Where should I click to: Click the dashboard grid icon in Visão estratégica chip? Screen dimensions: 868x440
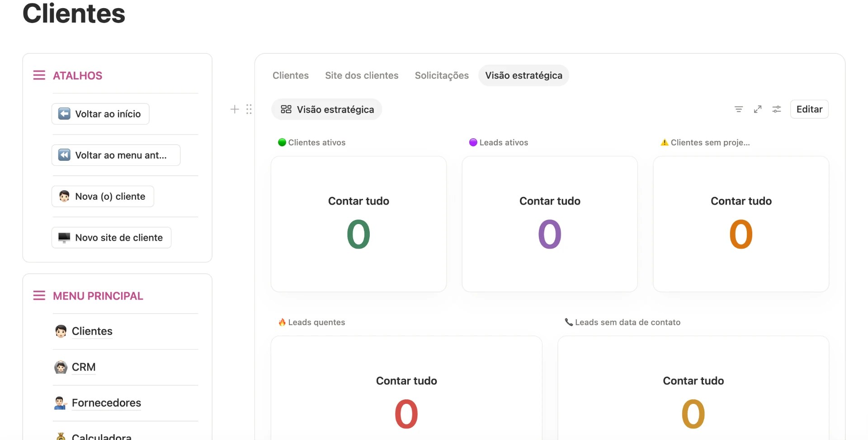[x=286, y=109]
